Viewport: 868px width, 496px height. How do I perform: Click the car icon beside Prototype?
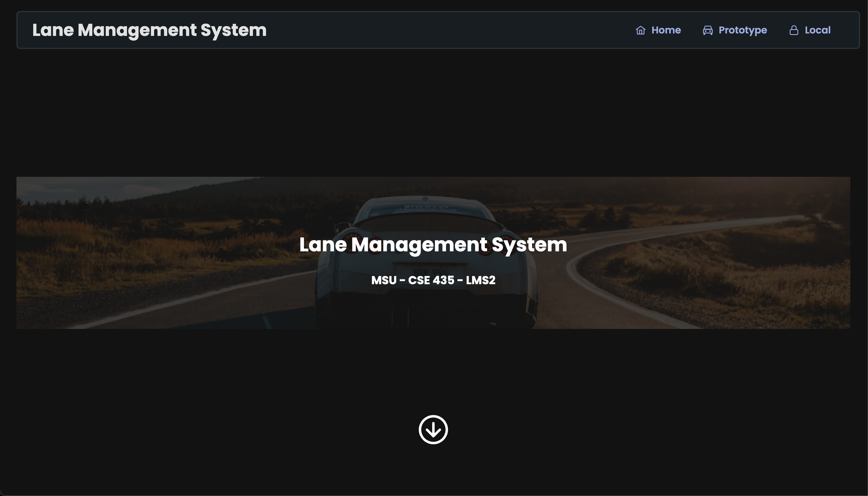click(707, 30)
